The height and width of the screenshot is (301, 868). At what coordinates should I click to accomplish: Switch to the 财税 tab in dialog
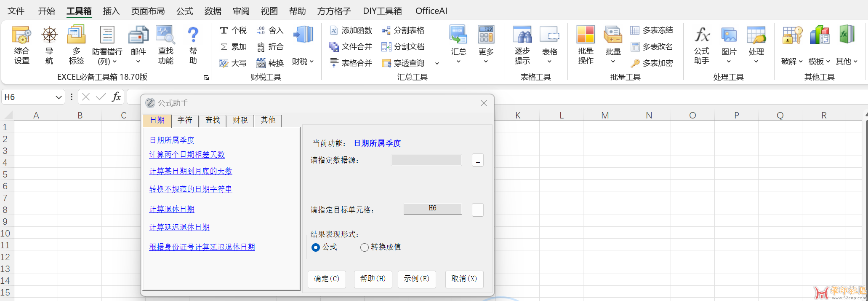click(x=240, y=120)
